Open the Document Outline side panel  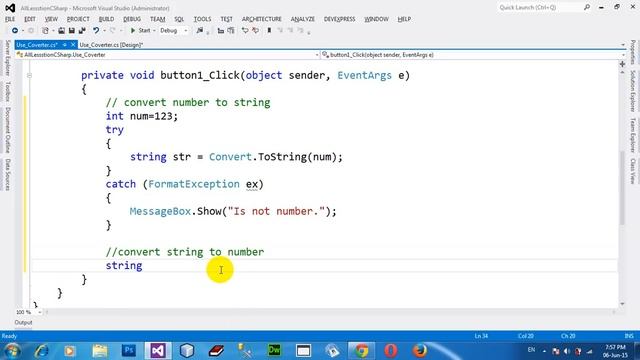(7, 130)
